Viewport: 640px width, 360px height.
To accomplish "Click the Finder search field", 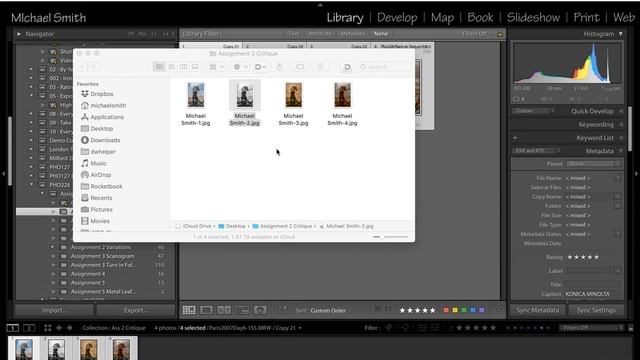I will [384, 67].
